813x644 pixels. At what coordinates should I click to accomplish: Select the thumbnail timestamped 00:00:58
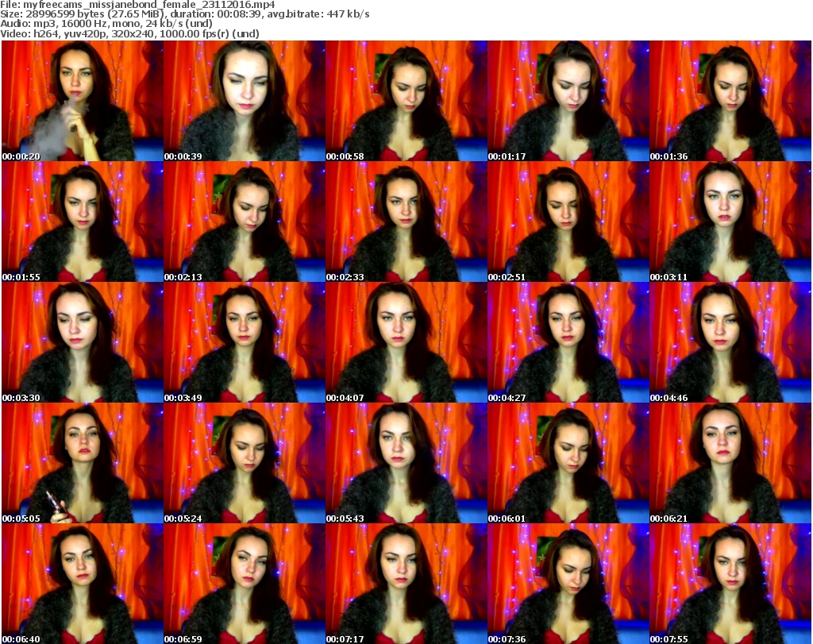406,101
